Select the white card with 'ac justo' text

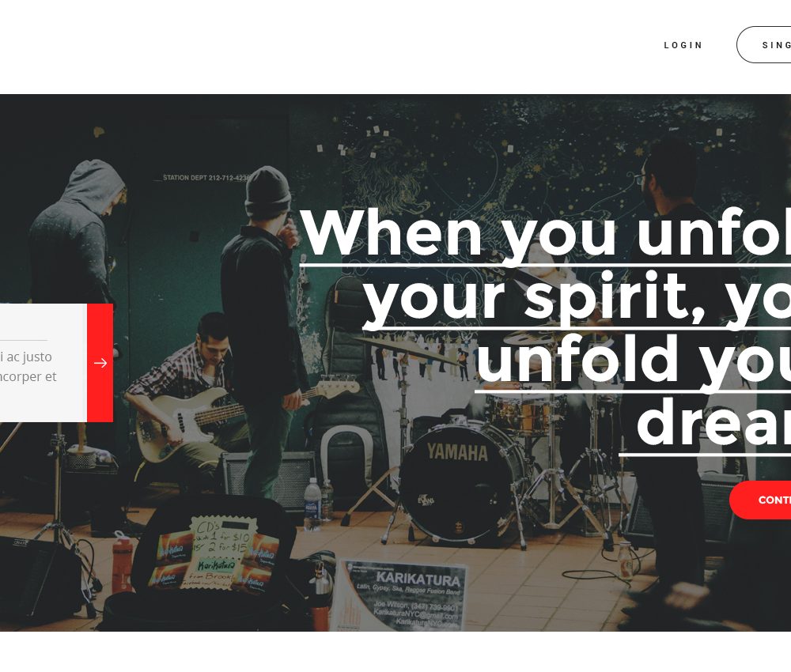point(44,362)
